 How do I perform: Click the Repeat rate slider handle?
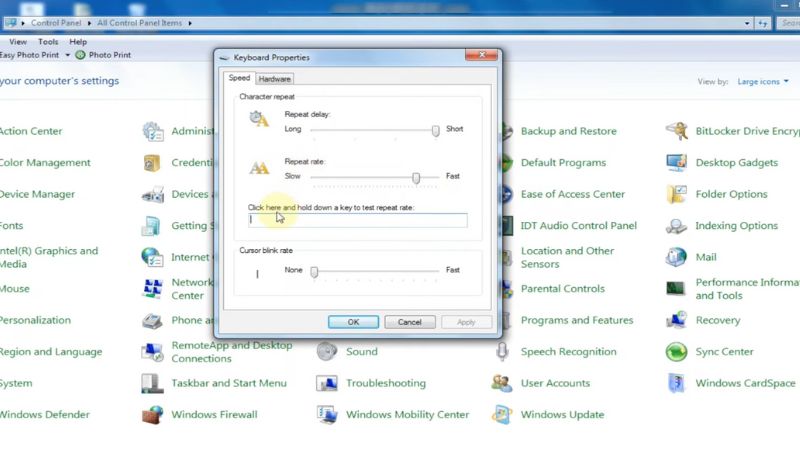416,177
